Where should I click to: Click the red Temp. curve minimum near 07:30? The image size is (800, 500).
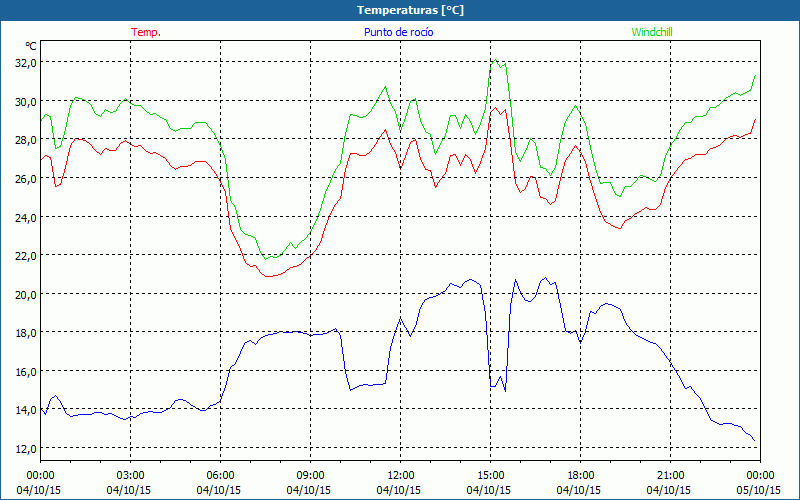[268, 276]
